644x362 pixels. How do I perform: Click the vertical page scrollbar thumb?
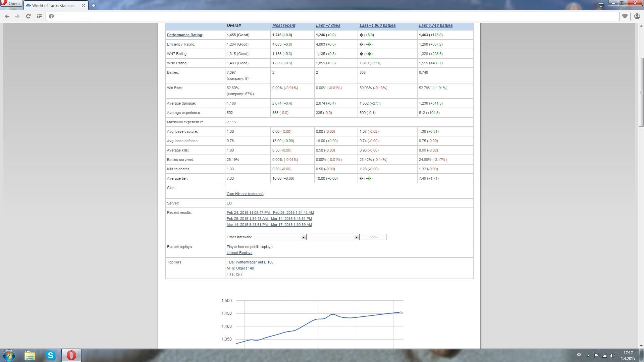641,92
